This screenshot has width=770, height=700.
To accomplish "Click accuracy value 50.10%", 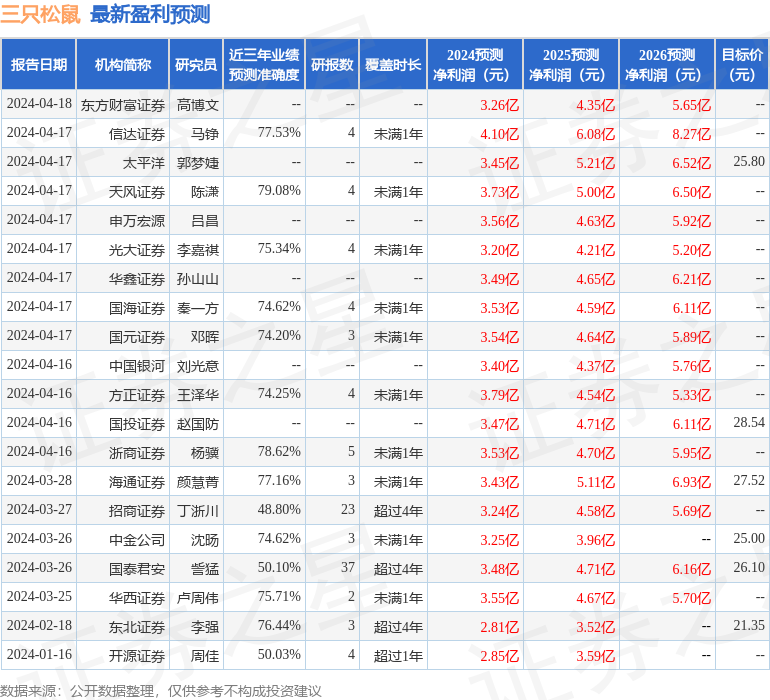I will (x=279, y=567).
